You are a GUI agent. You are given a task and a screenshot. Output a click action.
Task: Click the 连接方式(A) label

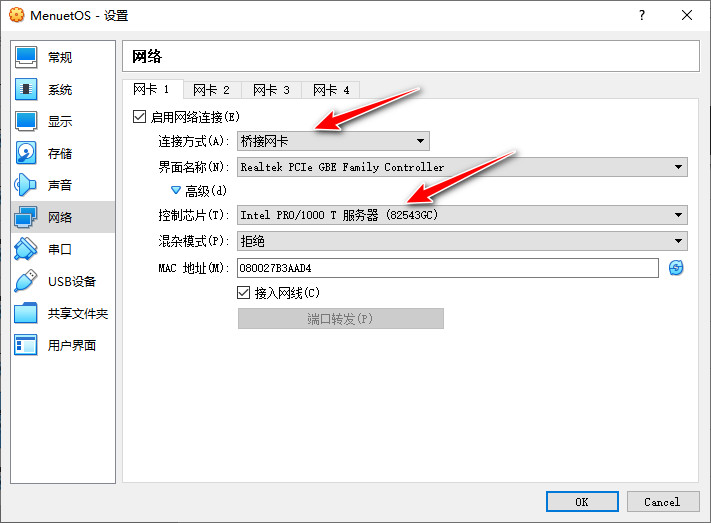point(193,141)
